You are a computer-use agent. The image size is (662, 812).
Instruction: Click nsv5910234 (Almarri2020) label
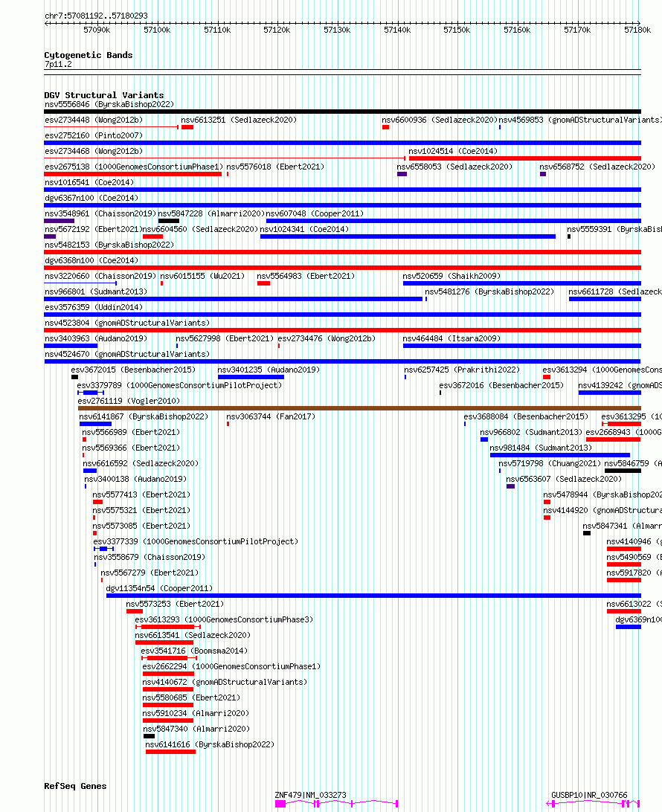[196, 713]
